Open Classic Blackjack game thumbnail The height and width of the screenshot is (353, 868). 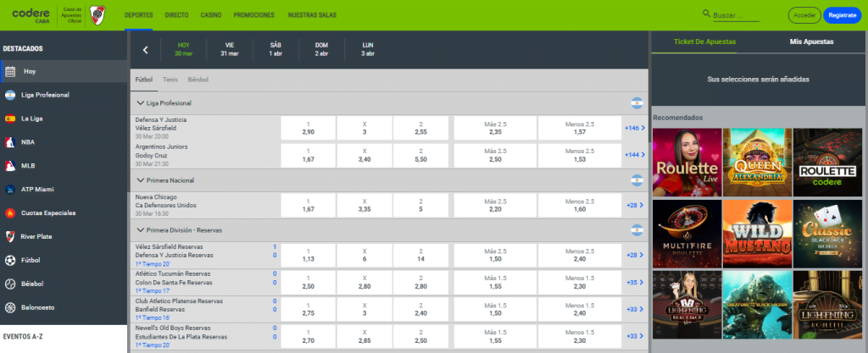(827, 234)
